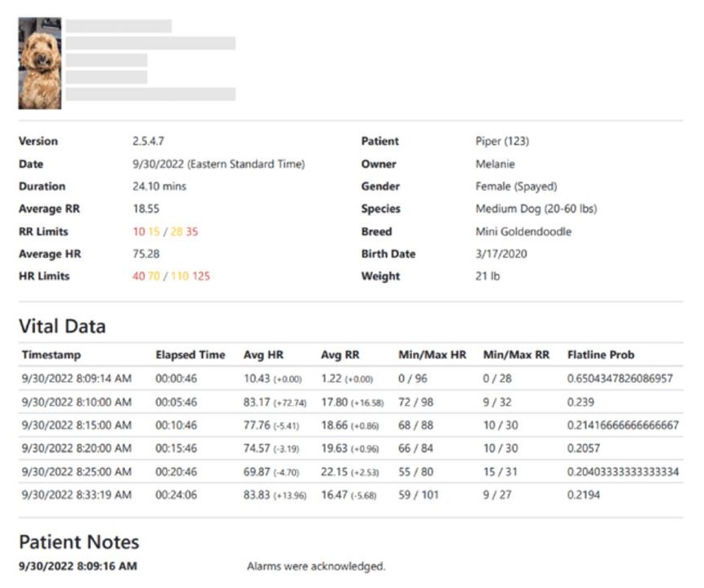This screenshot has height=588, width=704.
Task: Click the Patient Notes section heading
Action: click(x=78, y=542)
